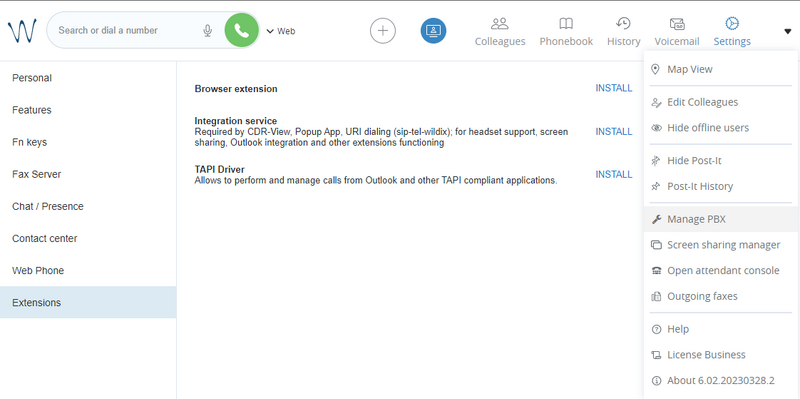
Task: Toggle Hide Post-It option
Action: coord(720,161)
